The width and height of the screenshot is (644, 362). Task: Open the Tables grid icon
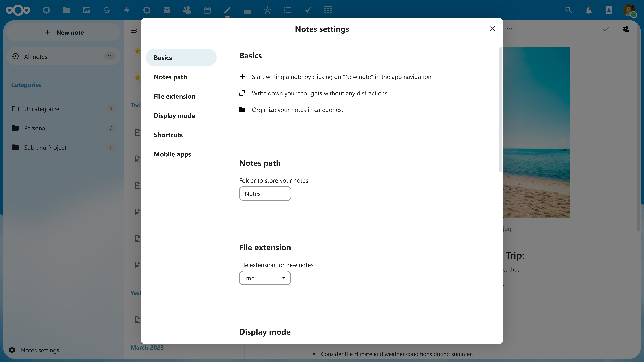click(328, 10)
